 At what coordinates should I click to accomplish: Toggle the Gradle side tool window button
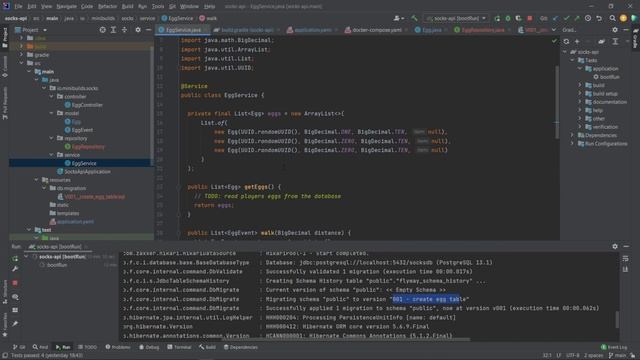pyautogui.click(x=635, y=38)
